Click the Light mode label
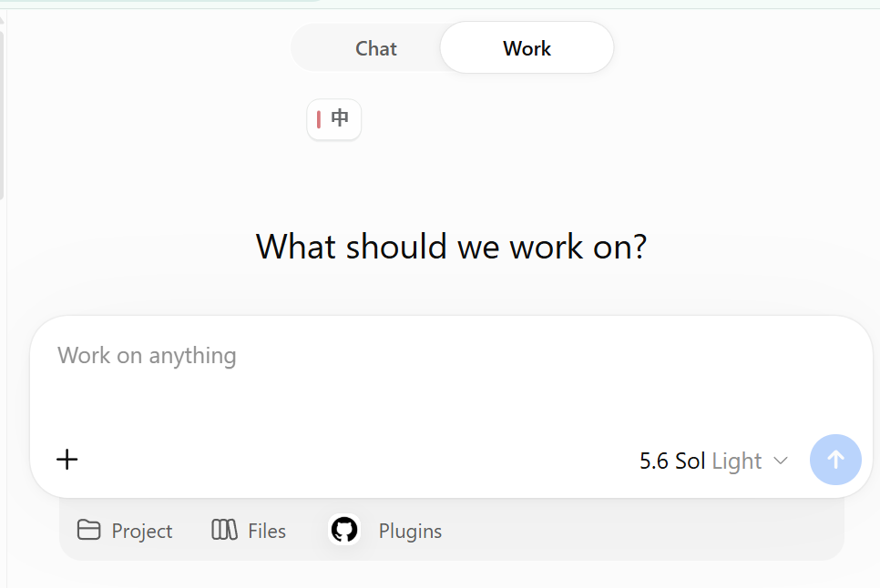This screenshot has height=588, width=880. coord(736,461)
